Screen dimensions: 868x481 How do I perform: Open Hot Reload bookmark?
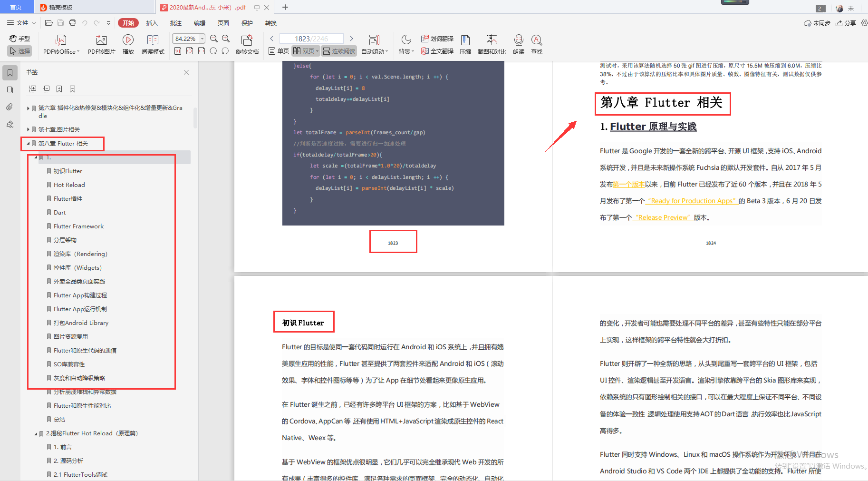(x=69, y=185)
